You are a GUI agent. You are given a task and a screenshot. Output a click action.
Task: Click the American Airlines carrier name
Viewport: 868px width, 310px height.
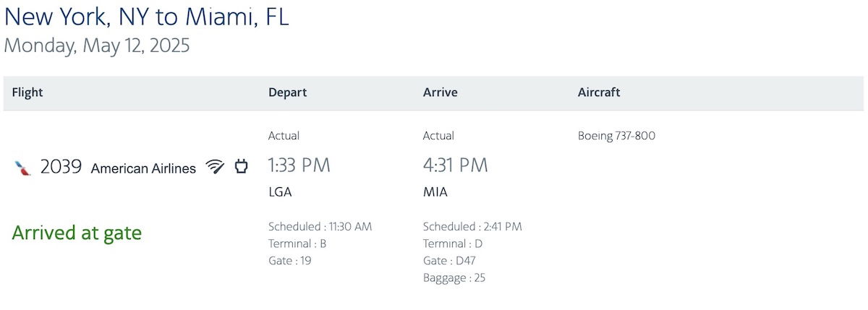[x=143, y=168]
